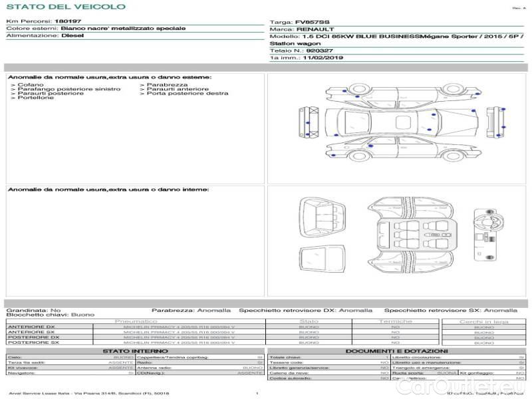Select the 'STATO INTERNO' section header
The image size is (532, 399).
tap(136, 351)
